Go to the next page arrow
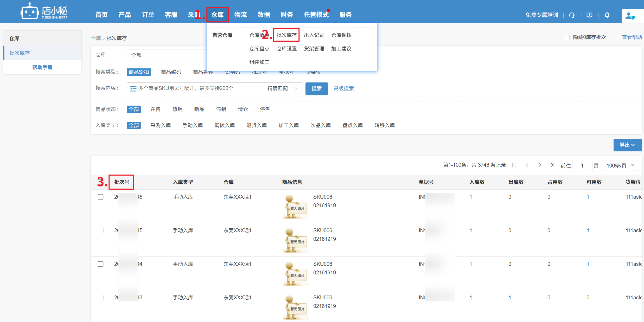Image resolution: width=644 pixels, height=322 pixels. tap(539, 165)
